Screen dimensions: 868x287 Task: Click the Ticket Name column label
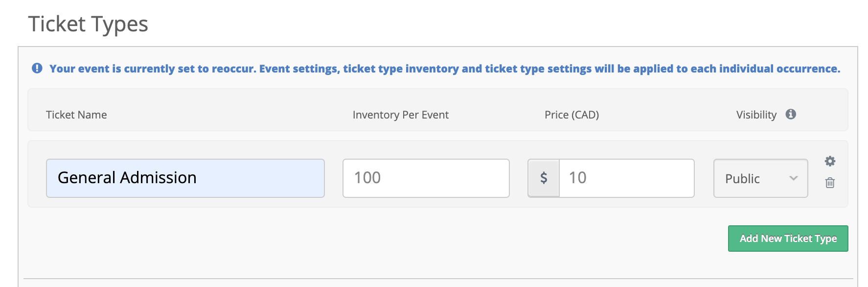click(x=76, y=115)
